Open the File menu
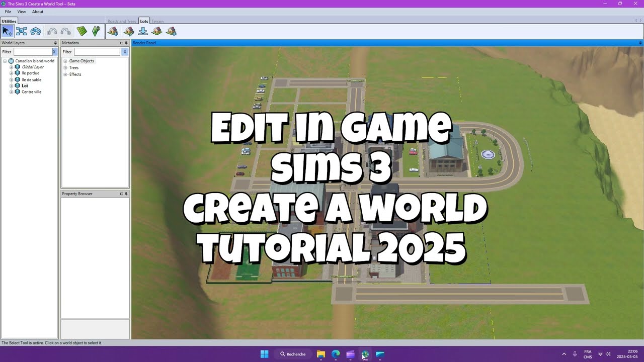Viewport: 644px width, 362px height. click(8, 12)
